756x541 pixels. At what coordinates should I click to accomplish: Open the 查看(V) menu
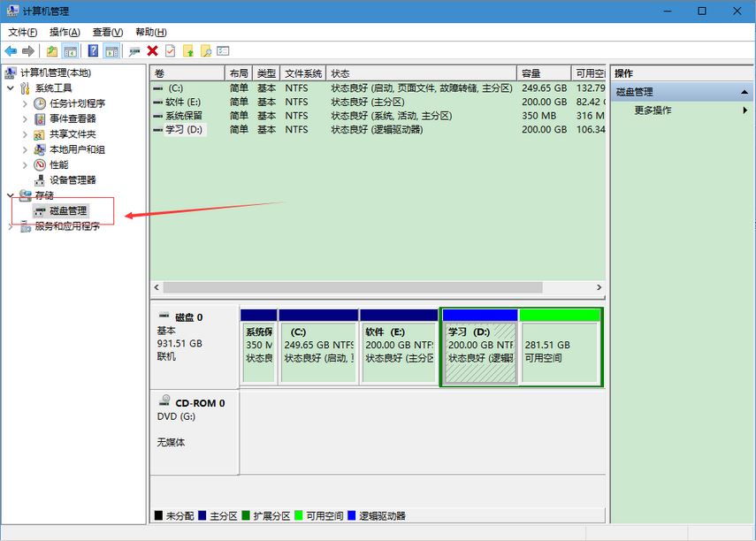[108, 32]
